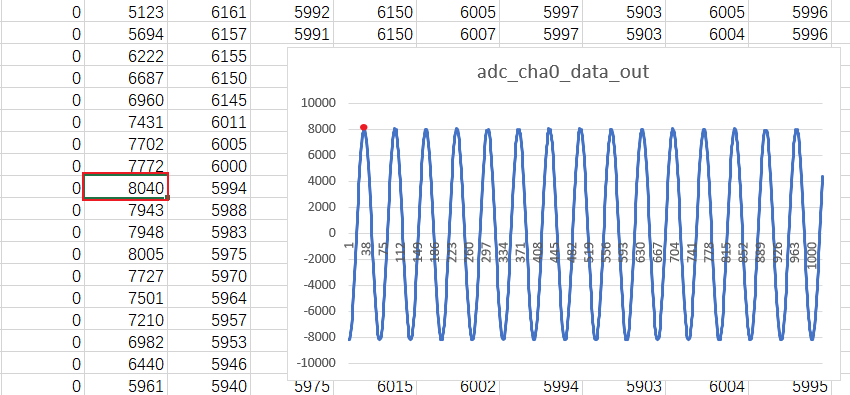Select cell value 8005
850x395 pixels.
pyautogui.click(x=126, y=254)
